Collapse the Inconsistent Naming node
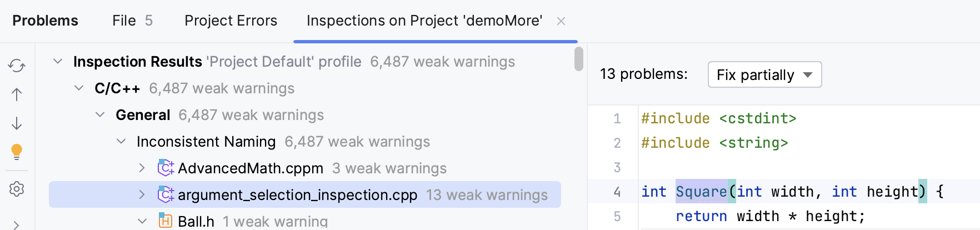Viewport: 980px width, 230px height. [121, 141]
